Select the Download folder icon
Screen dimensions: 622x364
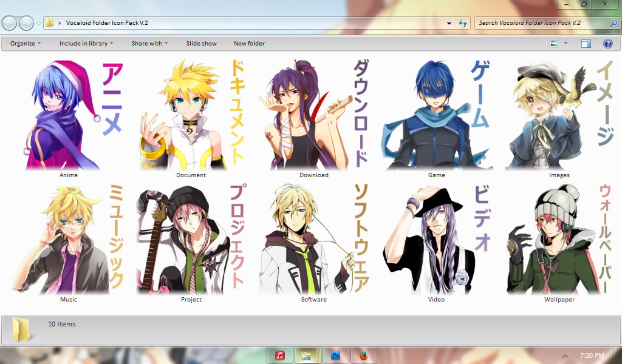[314, 115]
